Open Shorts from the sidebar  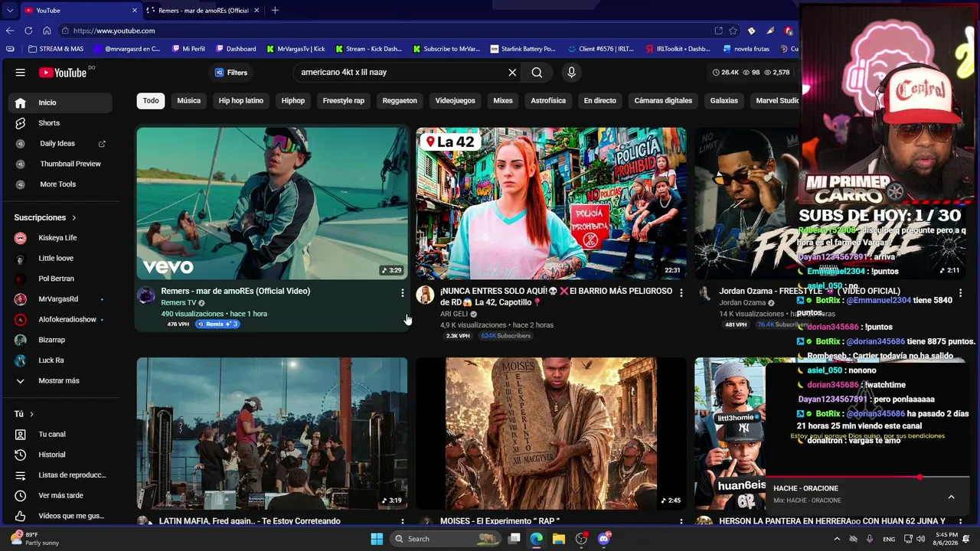[60, 123]
